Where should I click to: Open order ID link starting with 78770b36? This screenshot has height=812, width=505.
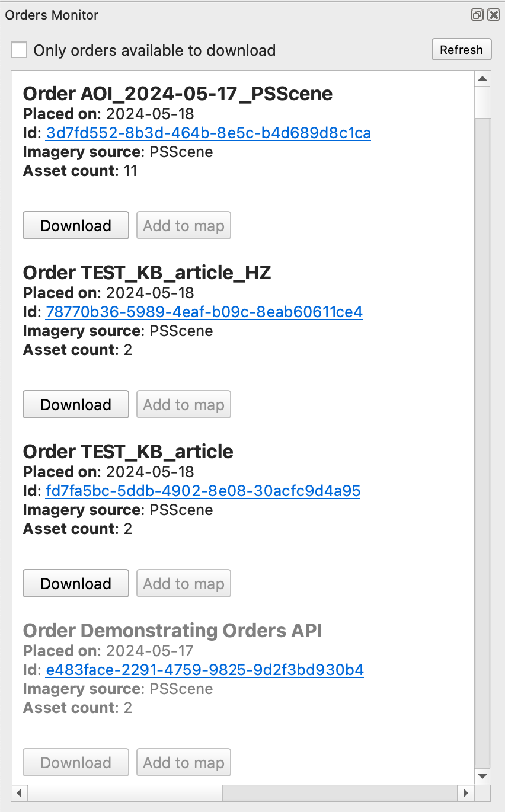pyautogui.click(x=204, y=312)
